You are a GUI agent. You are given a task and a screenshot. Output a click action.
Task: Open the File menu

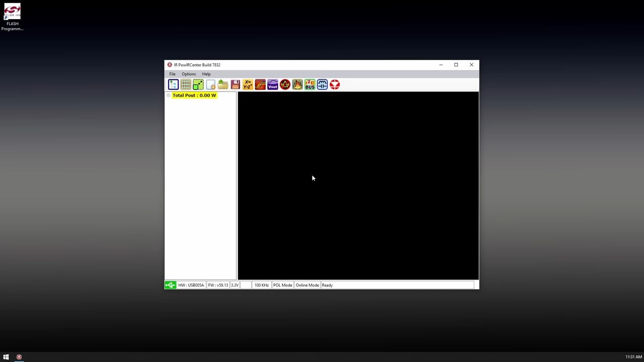(x=172, y=74)
